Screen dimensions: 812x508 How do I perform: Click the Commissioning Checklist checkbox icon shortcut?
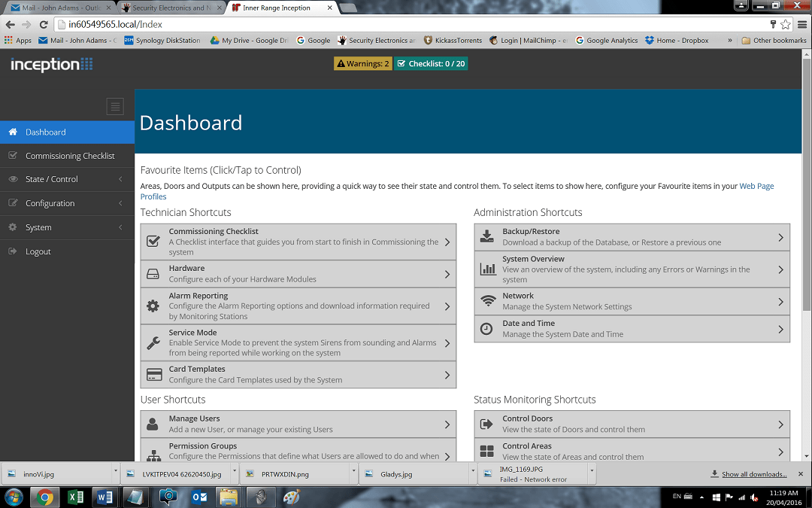[x=153, y=242]
